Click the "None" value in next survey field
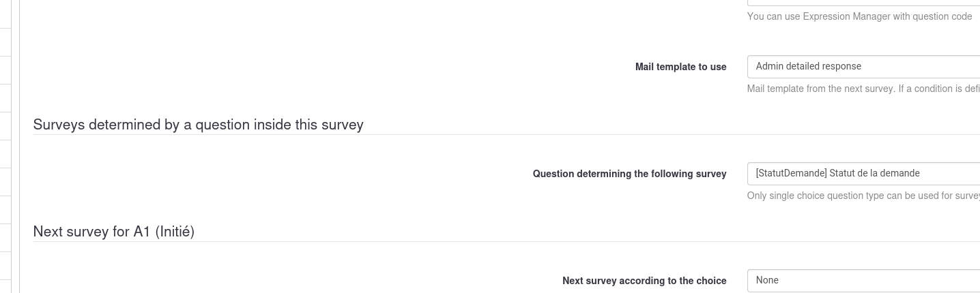The height and width of the screenshot is (293, 980). [x=767, y=280]
